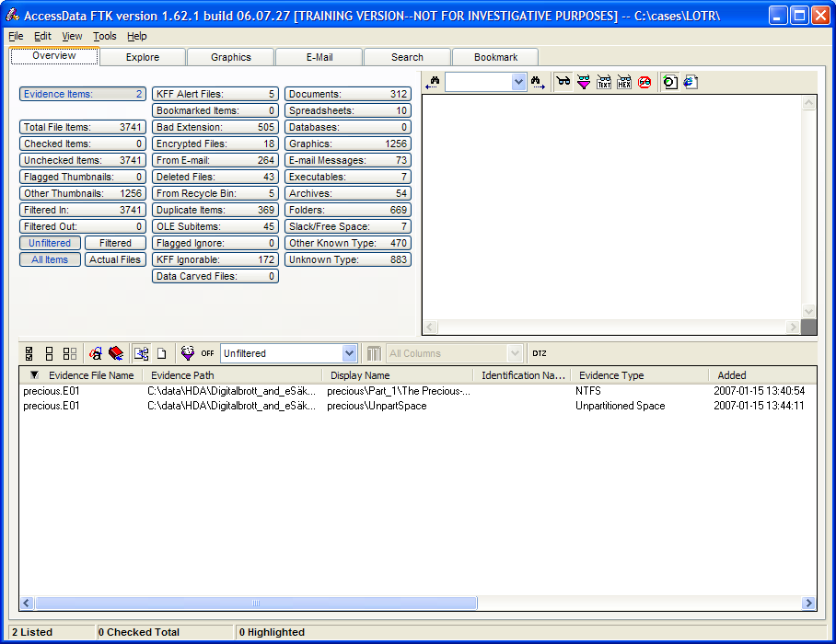Sort by Evidence Path column header
This screenshot has width=836, height=644.
(x=232, y=375)
